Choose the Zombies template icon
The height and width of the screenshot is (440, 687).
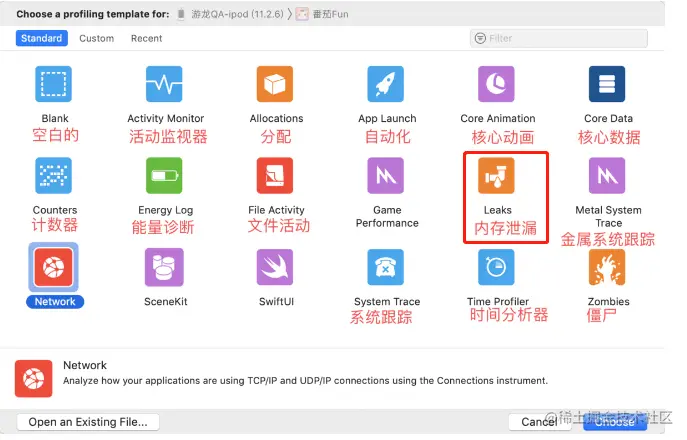[607, 267]
